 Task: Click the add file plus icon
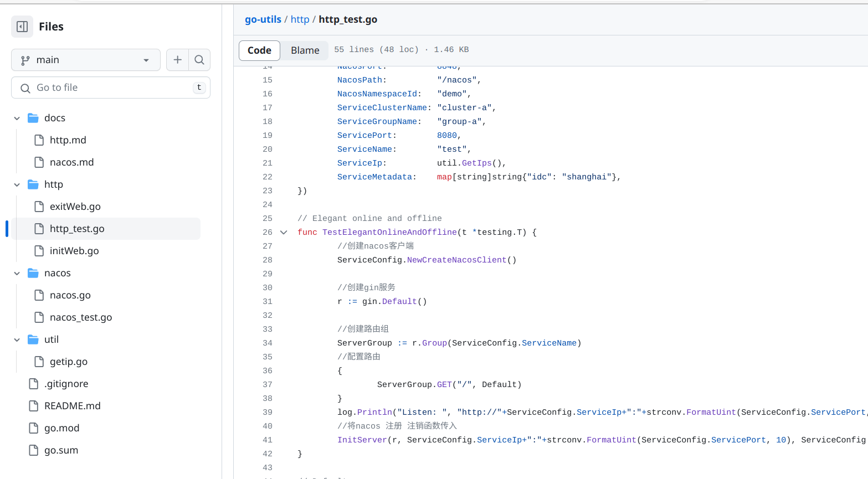pos(177,60)
